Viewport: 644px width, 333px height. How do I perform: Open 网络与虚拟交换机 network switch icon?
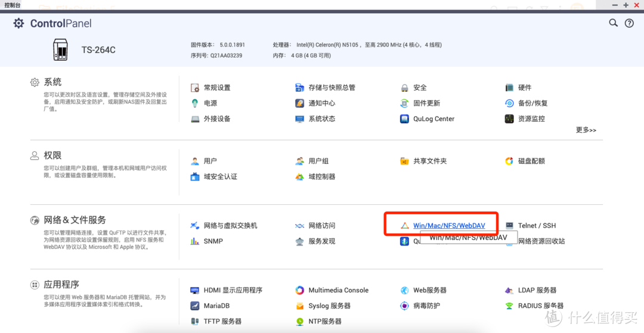[x=194, y=226]
